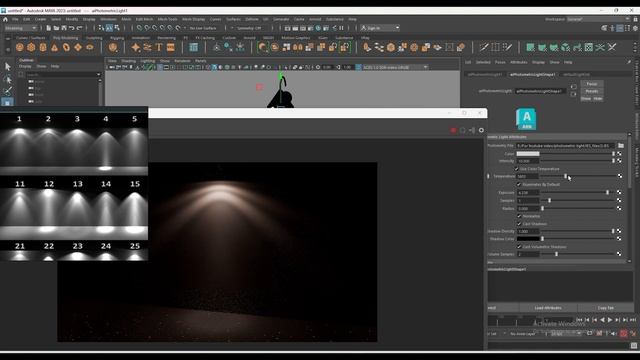Toggle Cast Volumetric Shadows checkbox
The image size is (640, 360).
tap(519, 247)
